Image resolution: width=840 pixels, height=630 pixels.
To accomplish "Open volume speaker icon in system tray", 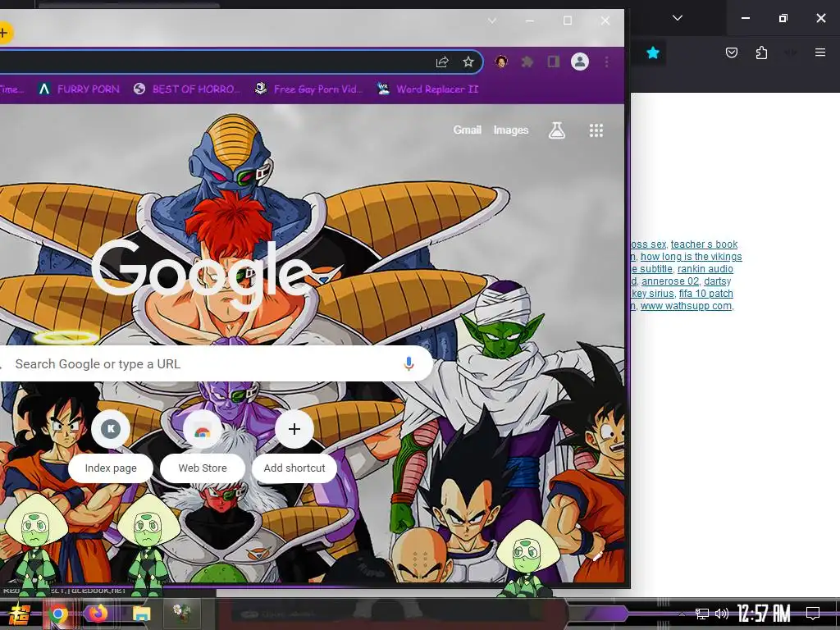I will (x=722, y=614).
